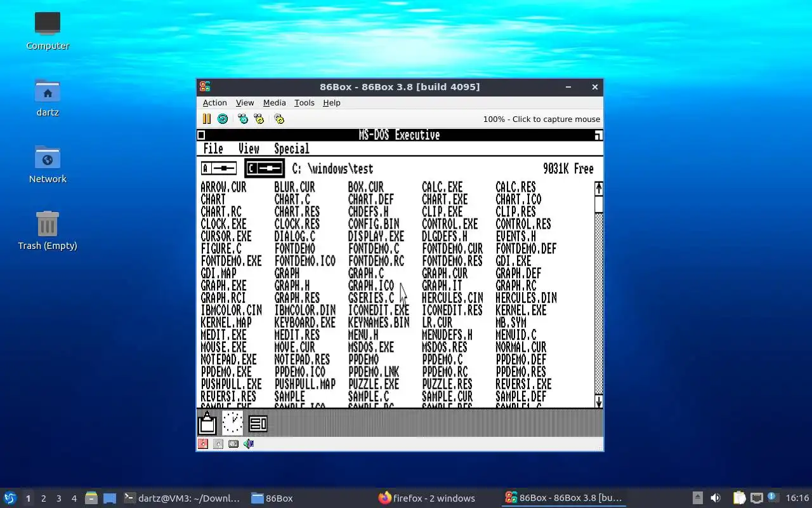This screenshot has width=812, height=508.
Task: Switch to workspace 2 on taskbar
Action: coord(43,498)
